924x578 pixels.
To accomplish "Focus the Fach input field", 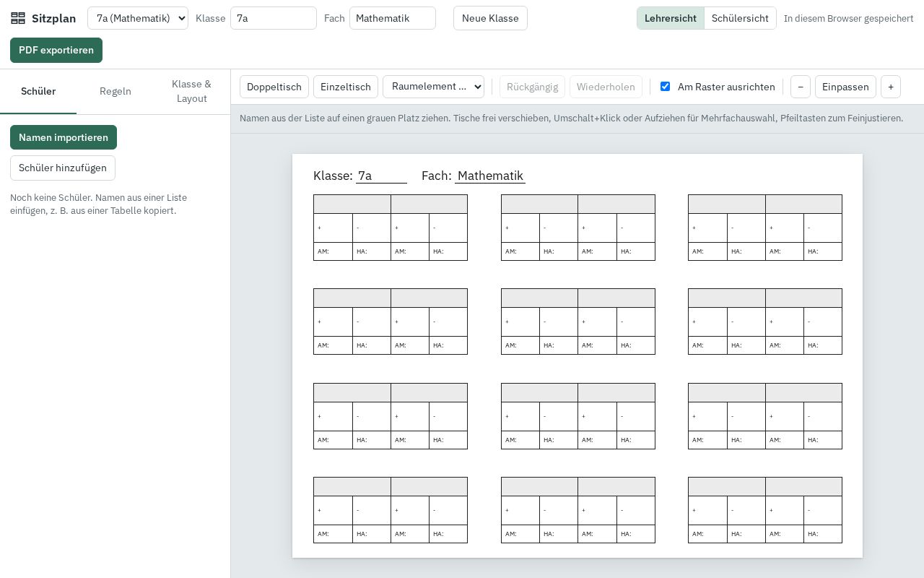I will (393, 18).
